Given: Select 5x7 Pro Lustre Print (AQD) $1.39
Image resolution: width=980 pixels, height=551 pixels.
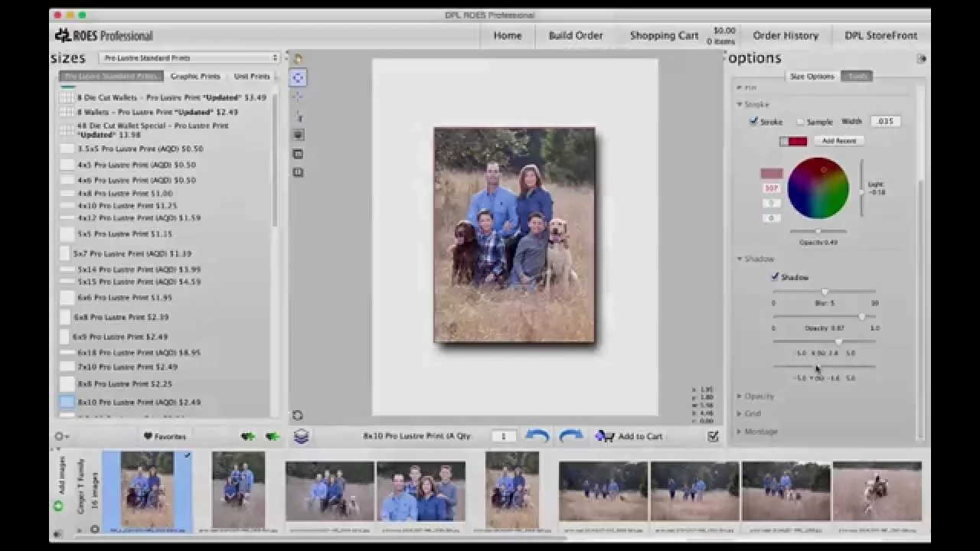Looking at the screenshot, I should (132, 253).
